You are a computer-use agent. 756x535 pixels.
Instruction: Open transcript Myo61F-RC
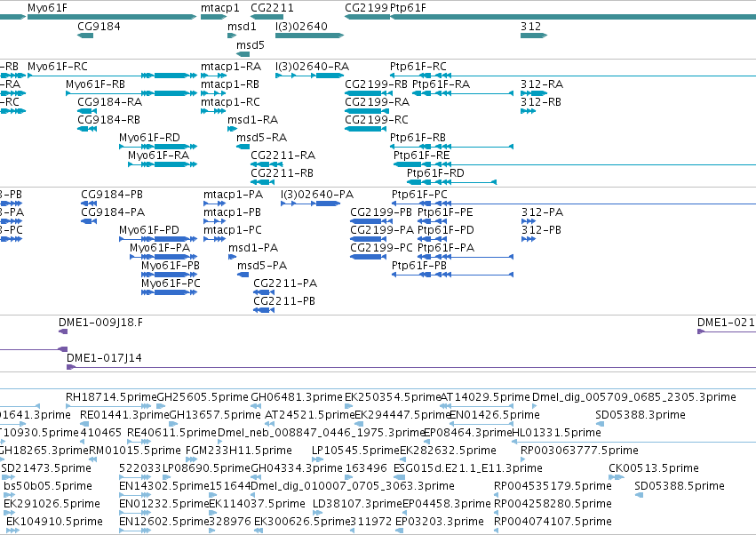pos(58,66)
